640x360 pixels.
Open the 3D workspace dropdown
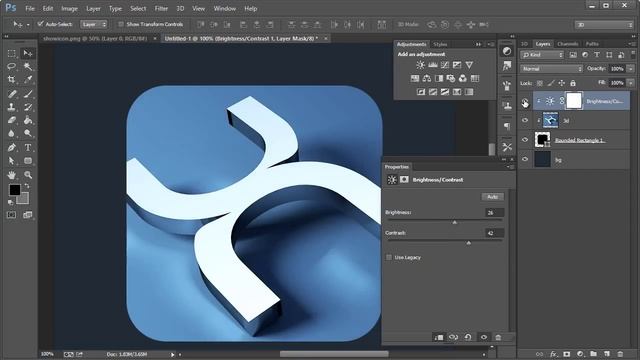coord(604,25)
